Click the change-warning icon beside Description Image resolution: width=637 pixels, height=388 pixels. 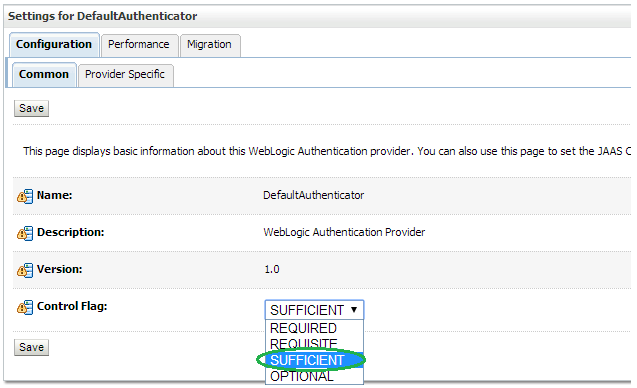[25, 233]
